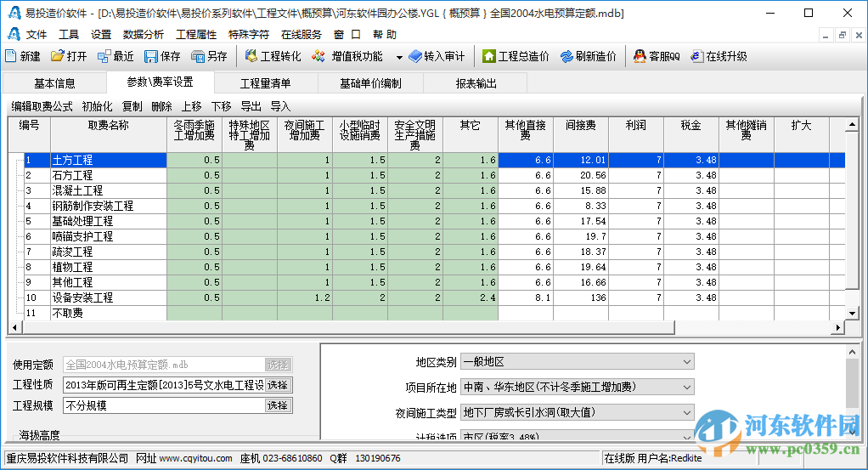Screen dimensions: 868x470
Task: Open the 帮助 menu
Action: (385, 34)
